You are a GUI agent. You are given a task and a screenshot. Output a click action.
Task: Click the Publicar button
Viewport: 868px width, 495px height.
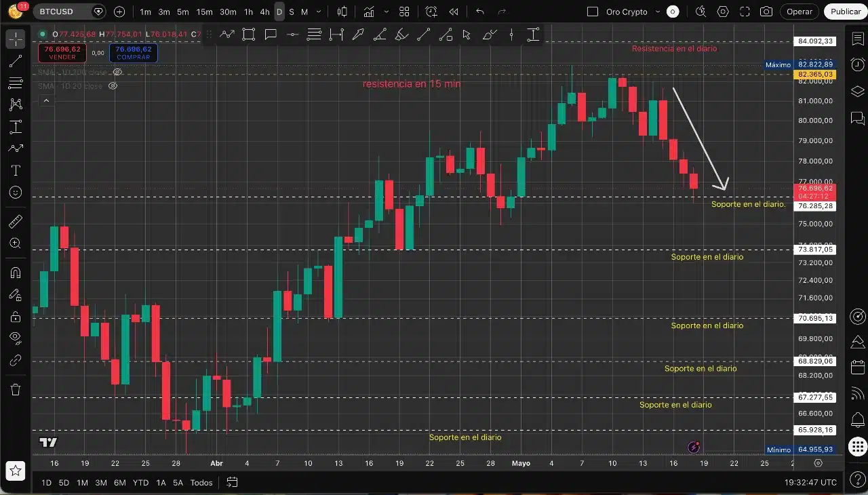tap(846, 12)
